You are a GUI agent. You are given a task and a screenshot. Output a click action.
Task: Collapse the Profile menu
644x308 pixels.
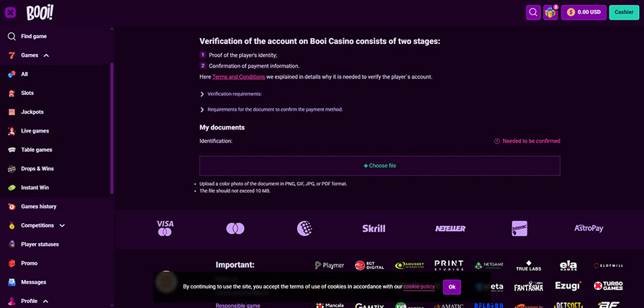[x=45, y=301]
